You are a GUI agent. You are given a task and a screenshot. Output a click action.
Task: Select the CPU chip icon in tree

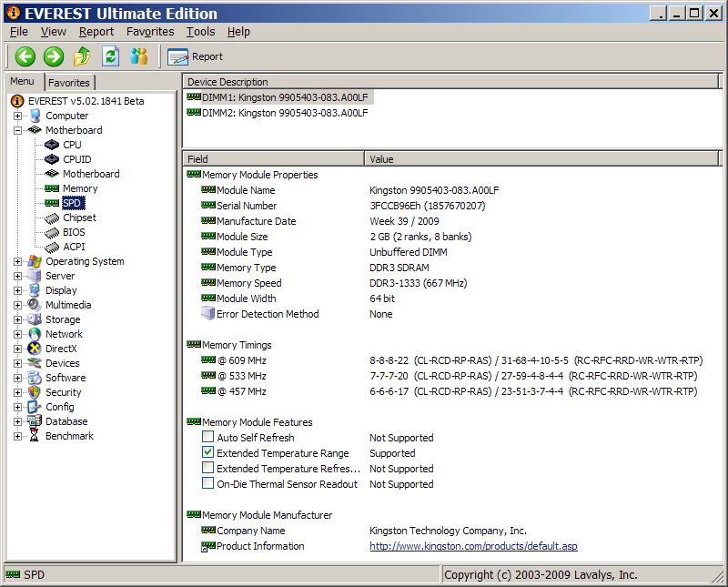(52, 145)
